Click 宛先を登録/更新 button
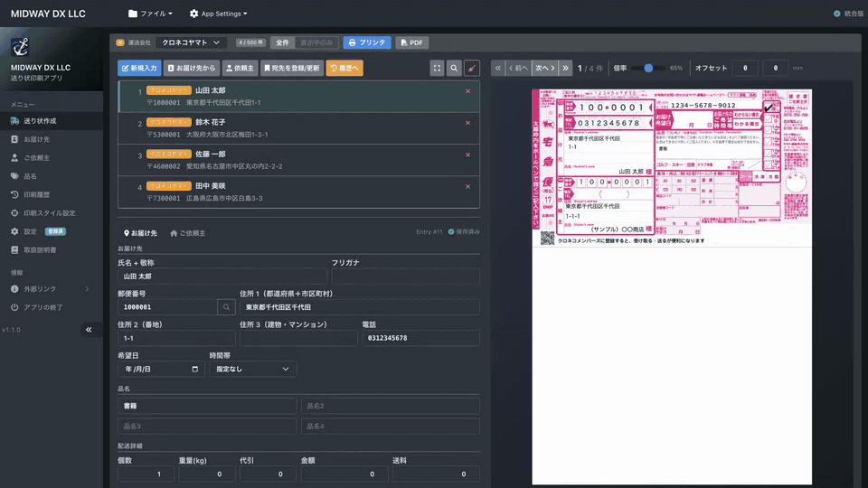The image size is (868, 488). (x=292, y=68)
